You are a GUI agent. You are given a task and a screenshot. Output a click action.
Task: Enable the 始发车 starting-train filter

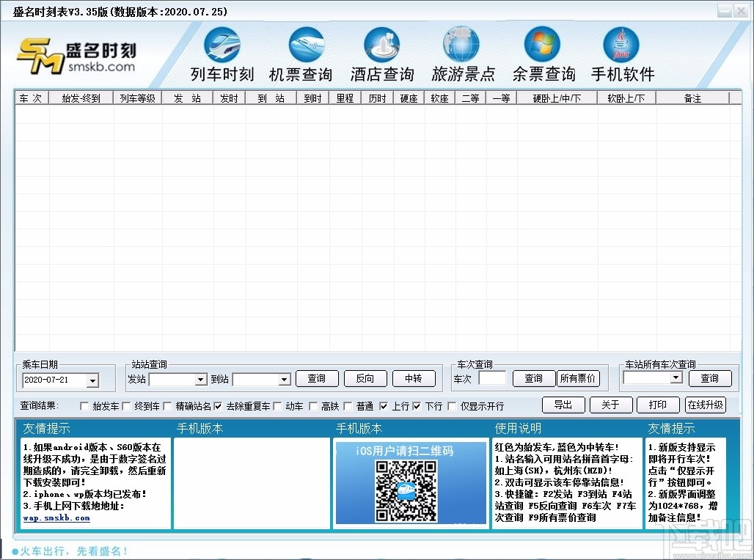(x=84, y=406)
